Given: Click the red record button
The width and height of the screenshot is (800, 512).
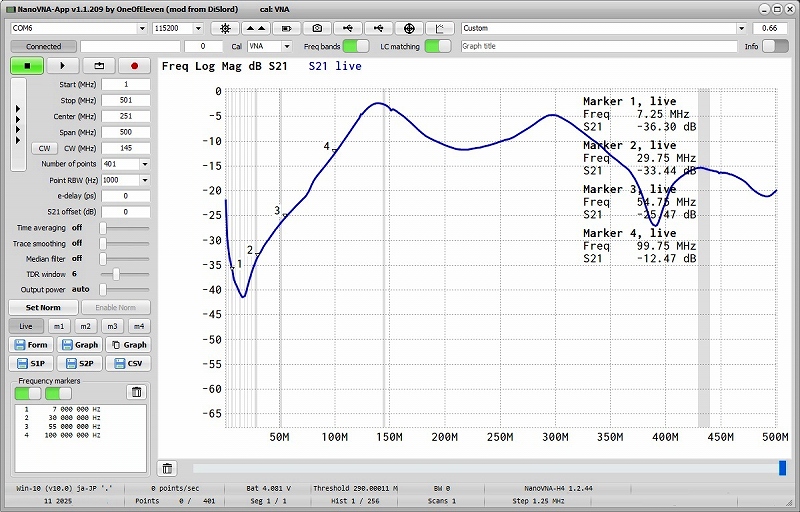Looking at the screenshot, I should tap(134, 66).
